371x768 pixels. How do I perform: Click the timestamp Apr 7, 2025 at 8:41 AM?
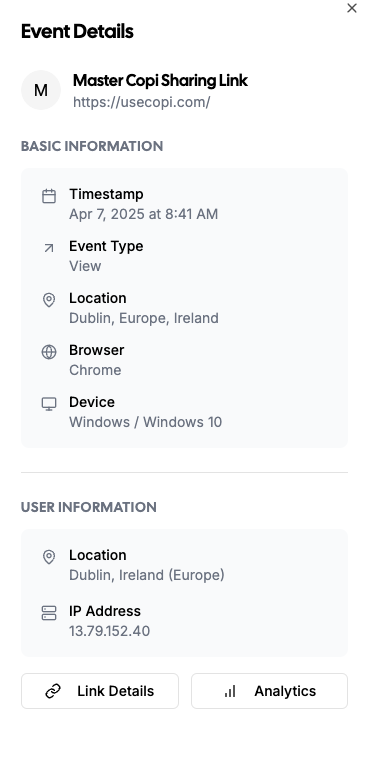click(144, 214)
